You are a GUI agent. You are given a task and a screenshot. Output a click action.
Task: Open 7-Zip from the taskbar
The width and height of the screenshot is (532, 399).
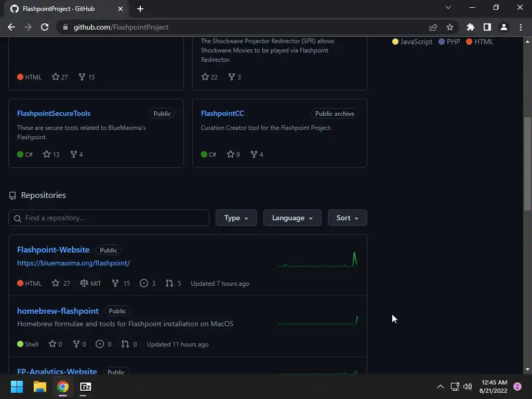point(86,387)
